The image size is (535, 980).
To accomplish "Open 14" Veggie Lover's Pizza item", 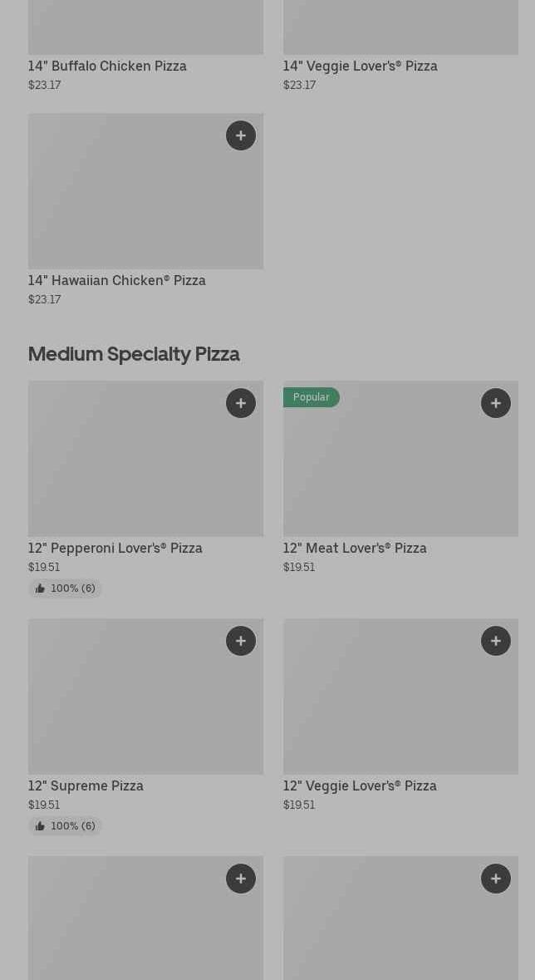I will click(360, 66).
